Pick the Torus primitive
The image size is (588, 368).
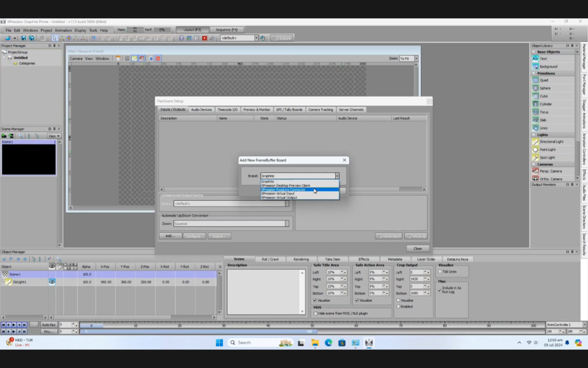coord(544,112)
